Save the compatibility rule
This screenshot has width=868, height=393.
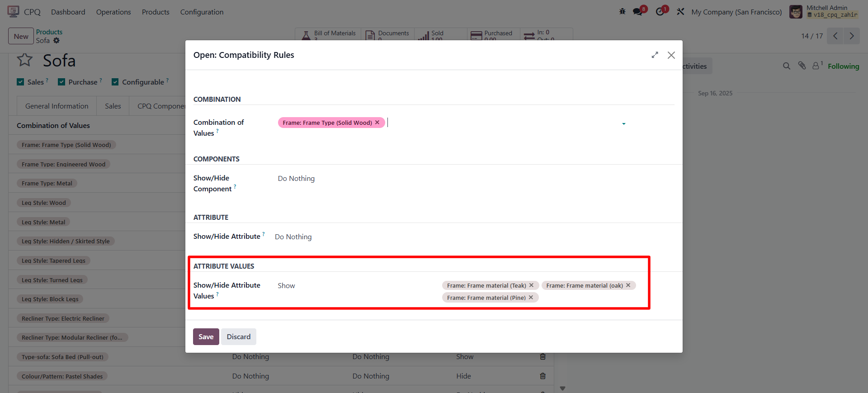coord(206,337)
